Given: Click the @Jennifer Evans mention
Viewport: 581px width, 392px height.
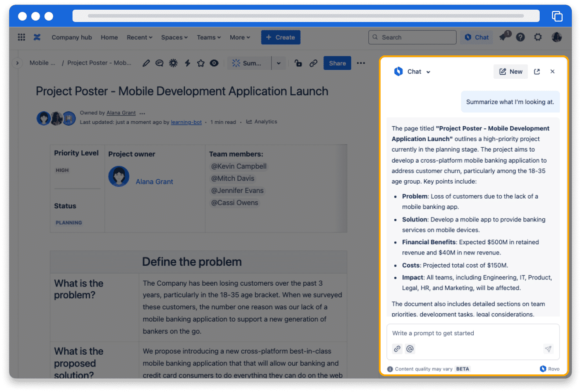Looking at the screenshot, I should 237,191.
